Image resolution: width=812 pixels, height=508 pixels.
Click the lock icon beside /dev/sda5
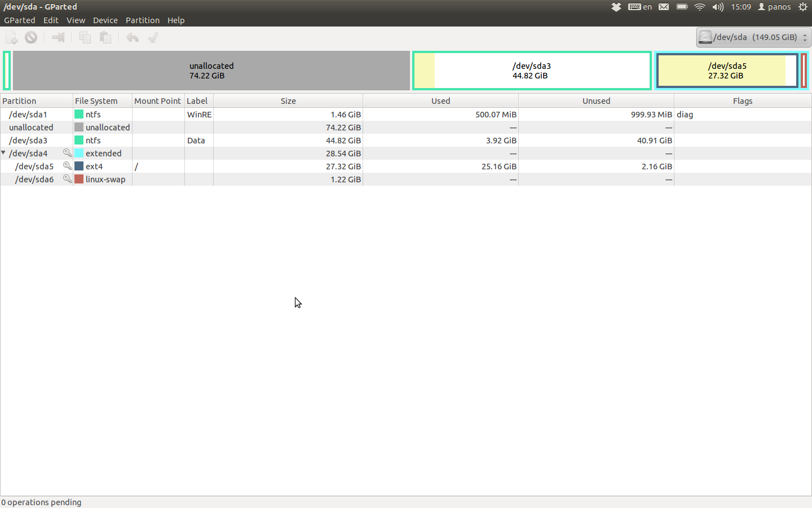(67, 166)
